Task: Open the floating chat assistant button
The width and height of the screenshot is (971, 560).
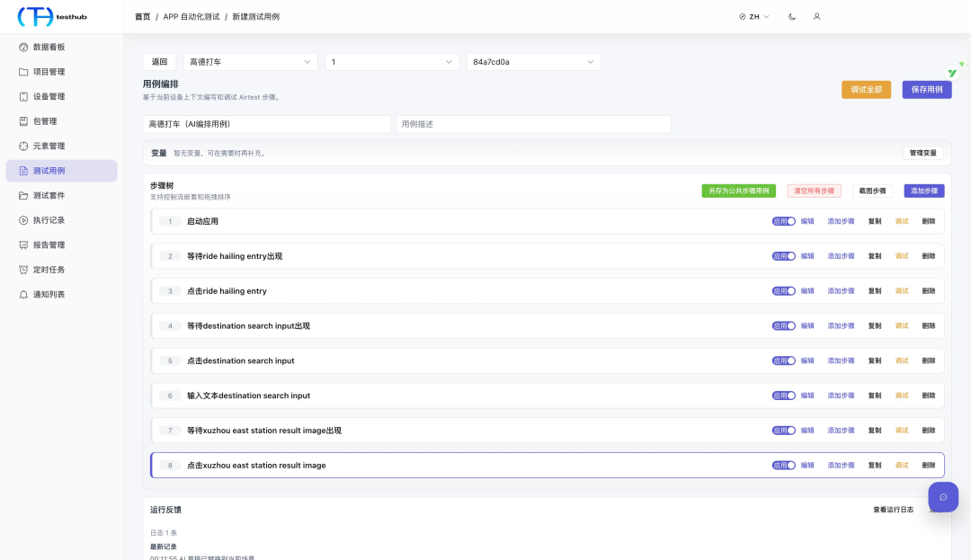Action: tap(942, 497)
